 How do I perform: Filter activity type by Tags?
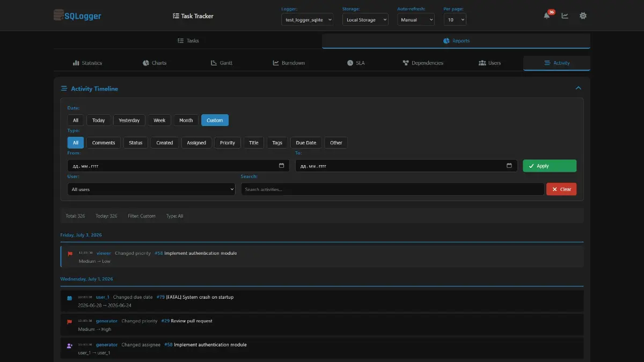[277, 143]
